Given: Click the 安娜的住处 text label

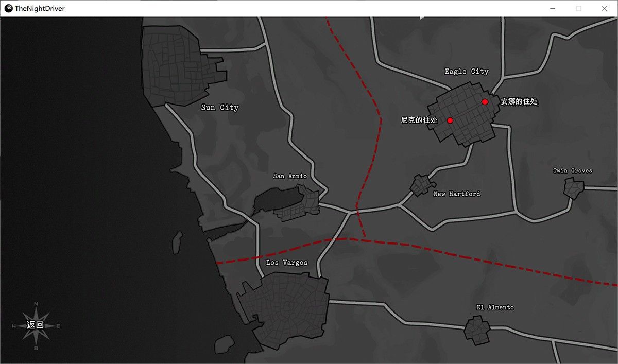Looking at the screenshot, I should pyautogui.click(x=519, y=102).
